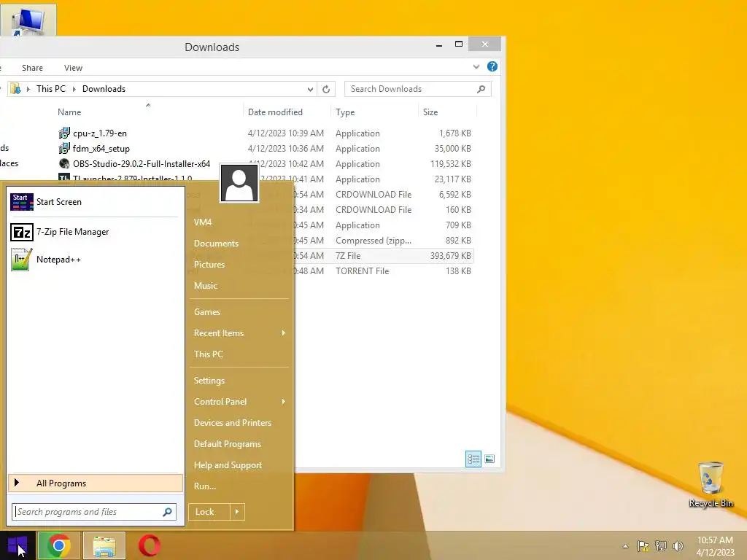Select the 7Z File row of 393,679 KB
Image resolution: width=747 pixels, height=560 pixels.
click(x=384, y=256)
